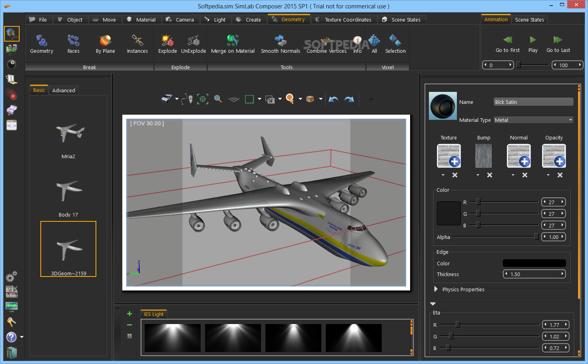
Task: Open Scene States tab beside Animation
Action: coord(529,20)
